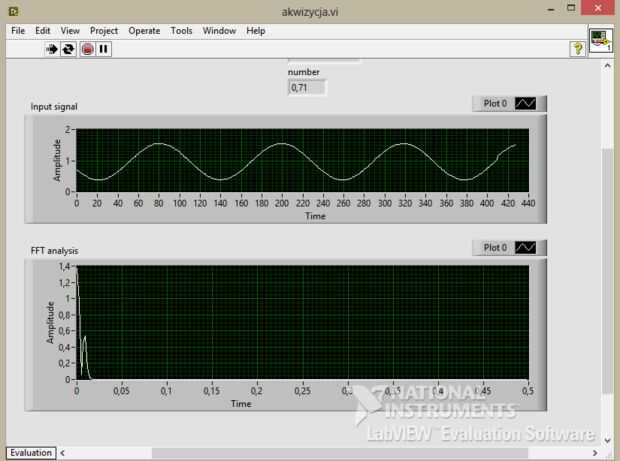Click the vertical scrollbar thumb
620x461 pixels.
(x=607, y=271)
